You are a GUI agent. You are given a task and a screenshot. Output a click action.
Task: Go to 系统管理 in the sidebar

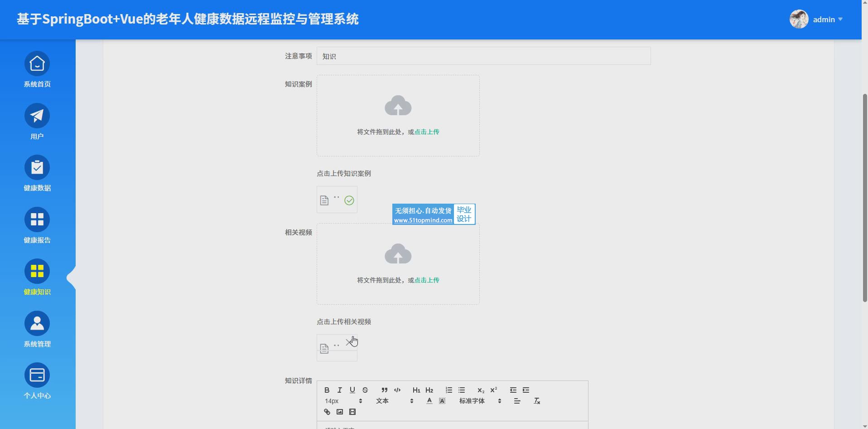(37, 329)
